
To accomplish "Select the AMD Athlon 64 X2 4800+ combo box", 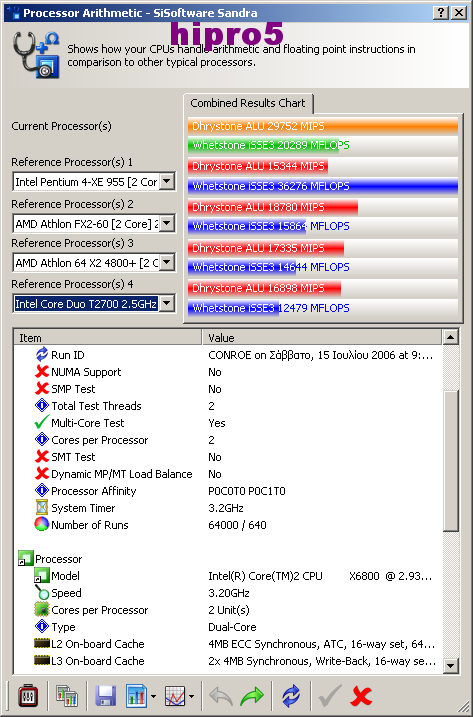I will 94,262.
